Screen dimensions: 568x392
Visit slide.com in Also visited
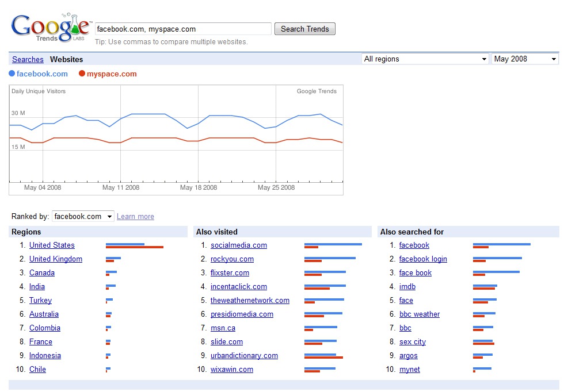(x=227, y=341)
